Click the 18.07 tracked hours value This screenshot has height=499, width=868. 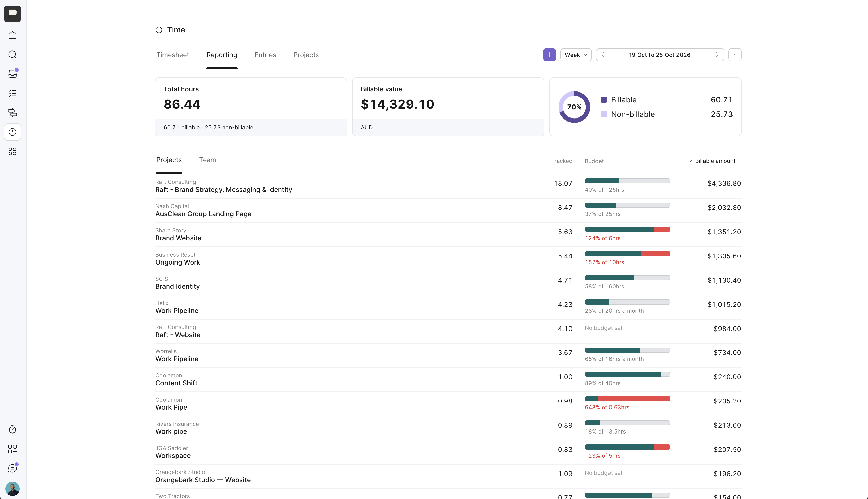pyautogui.click(x=563, y=183)
